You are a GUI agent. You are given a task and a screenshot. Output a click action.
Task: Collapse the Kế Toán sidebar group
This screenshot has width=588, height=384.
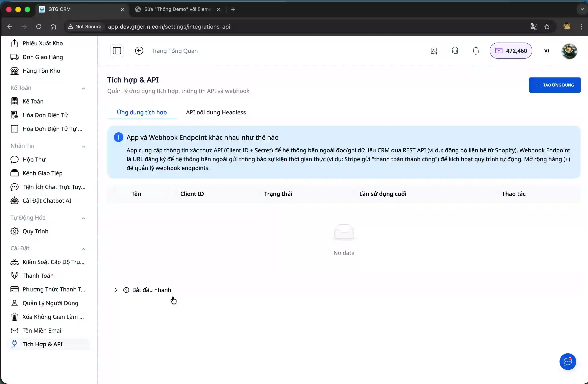[x=83, y=88]
